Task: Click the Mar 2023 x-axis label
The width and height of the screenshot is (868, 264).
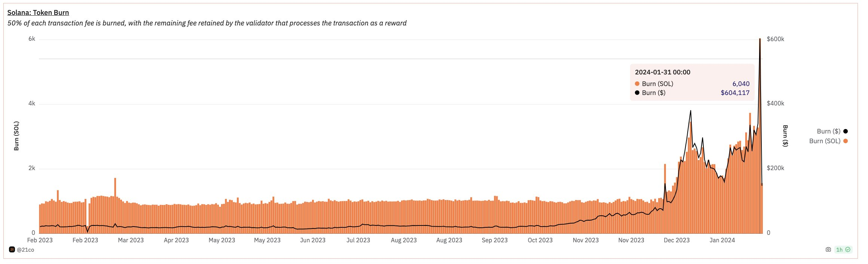Action: tap(131, 240)
